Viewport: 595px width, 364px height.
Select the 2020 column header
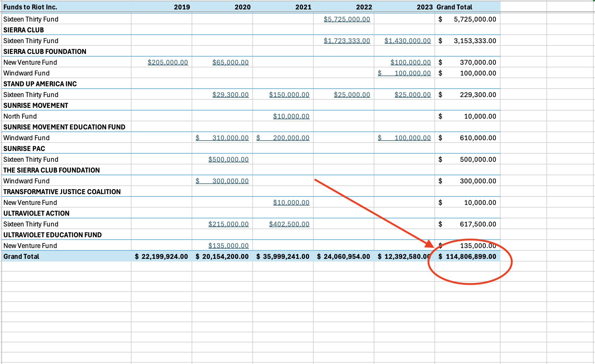pyautogui.click(x=222, y=7)
